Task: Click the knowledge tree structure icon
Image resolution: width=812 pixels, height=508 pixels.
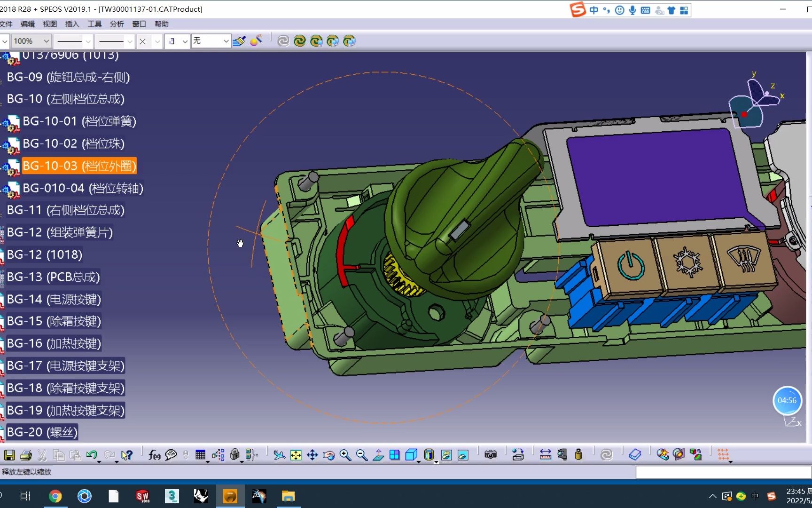Action: [218, 455]
